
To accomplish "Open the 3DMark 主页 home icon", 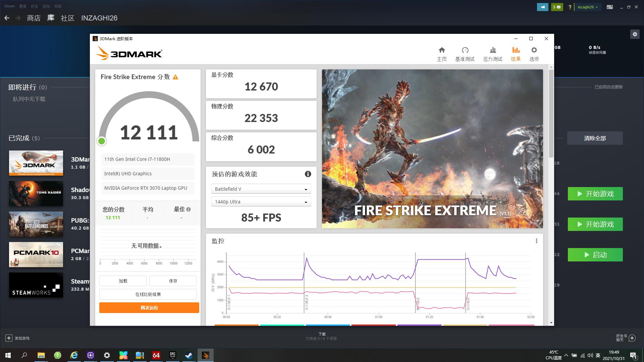I will (442, 53).
